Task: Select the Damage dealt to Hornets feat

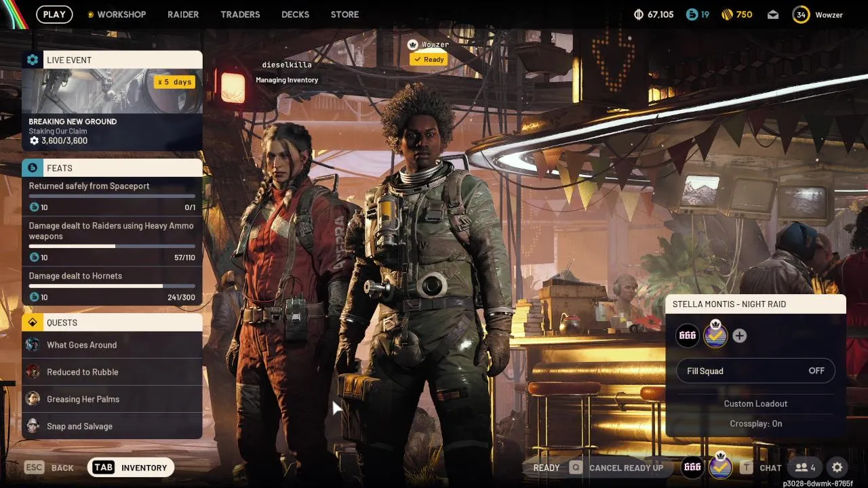Action: coord(112,286)
